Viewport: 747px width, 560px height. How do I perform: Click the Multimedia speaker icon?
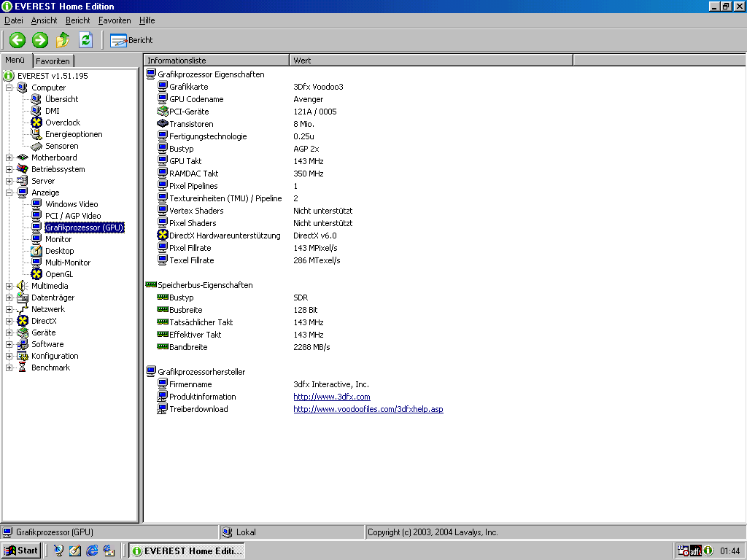tap(23, 286)
